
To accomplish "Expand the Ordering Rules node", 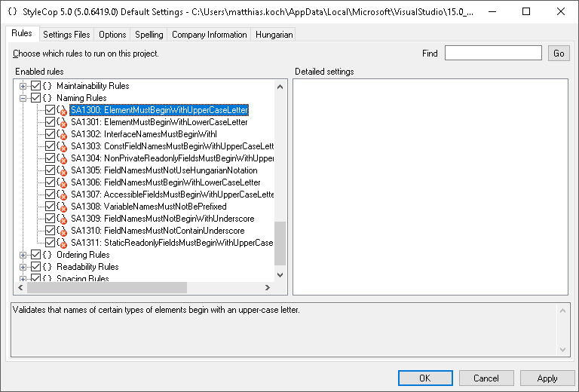I will click(23, 255).
